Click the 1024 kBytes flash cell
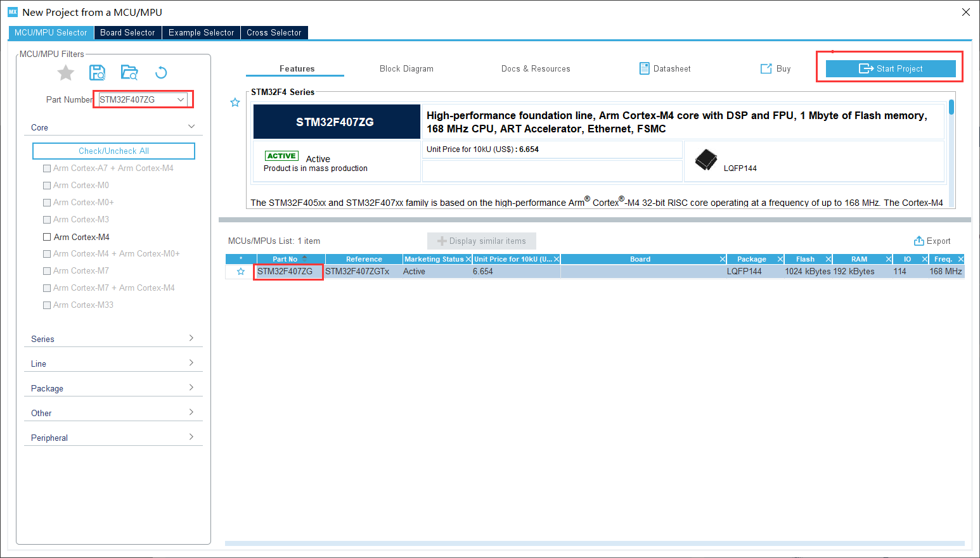The width and height of the screenshot is (980, 558). click(808, 271)
